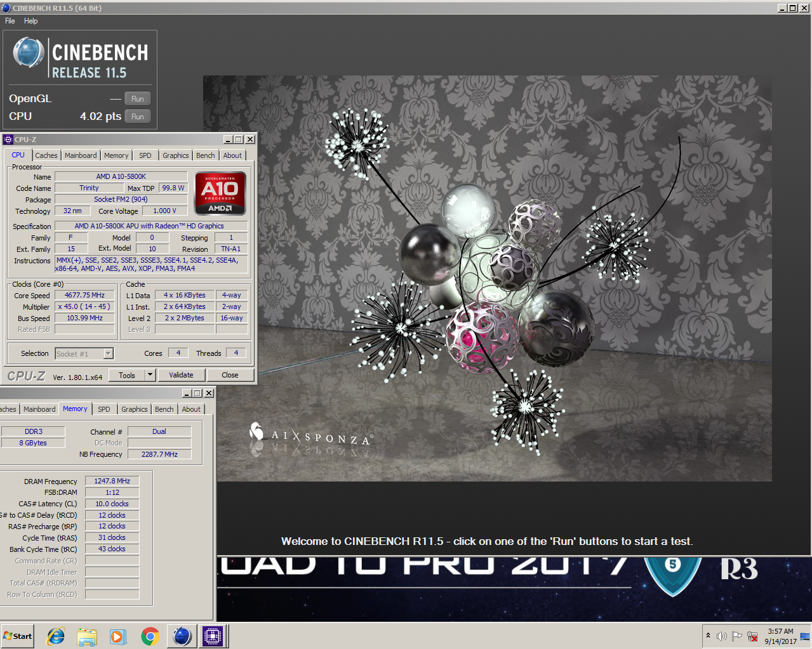Expand the Socket #1 selection dropdown
Screen dimensions: 812x649
[108, 353]
